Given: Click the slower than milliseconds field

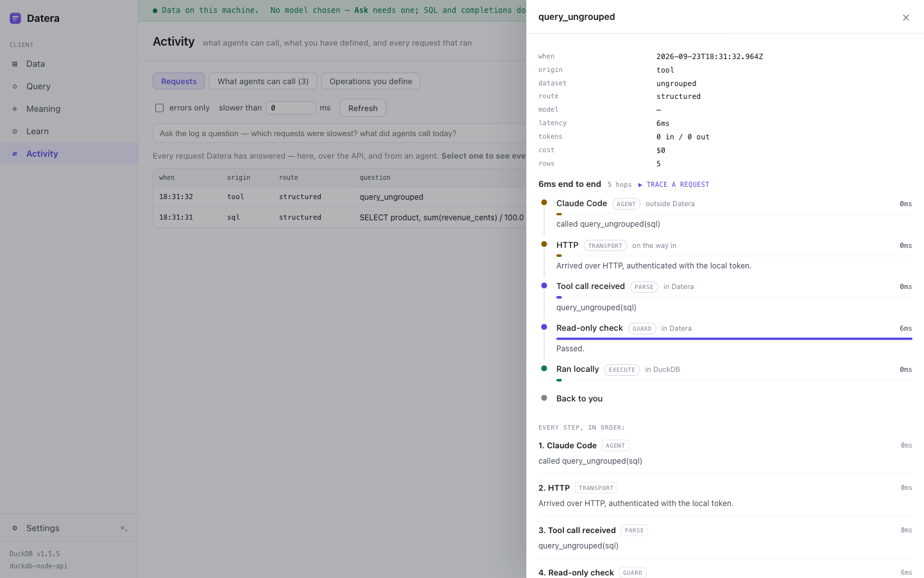Looking at the screenshot, I should 291,108.
